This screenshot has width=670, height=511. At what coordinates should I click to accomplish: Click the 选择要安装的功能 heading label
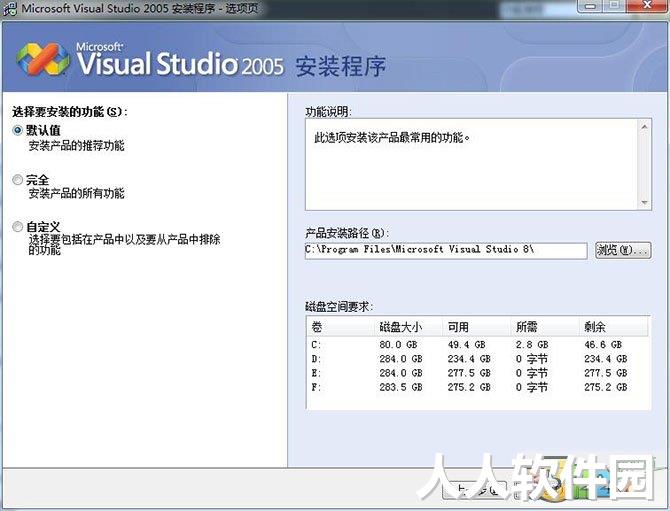point(70,112)
